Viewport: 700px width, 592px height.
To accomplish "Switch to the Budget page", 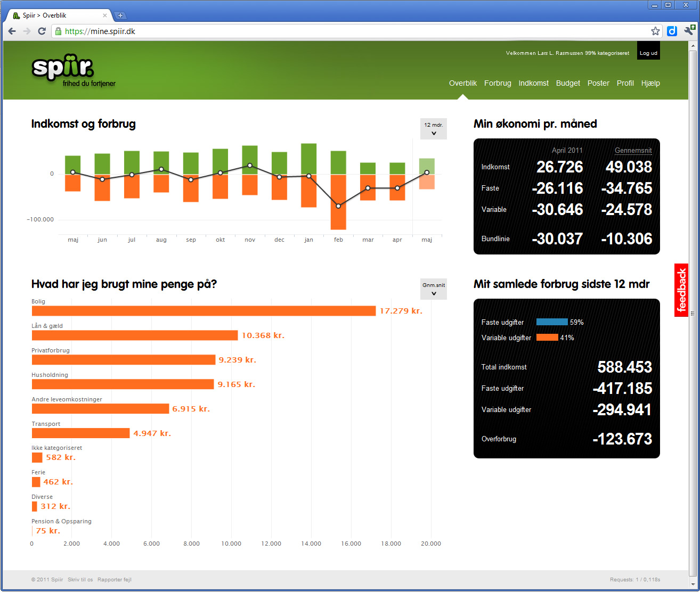I will pyautogui.click(x=568, y=83).
